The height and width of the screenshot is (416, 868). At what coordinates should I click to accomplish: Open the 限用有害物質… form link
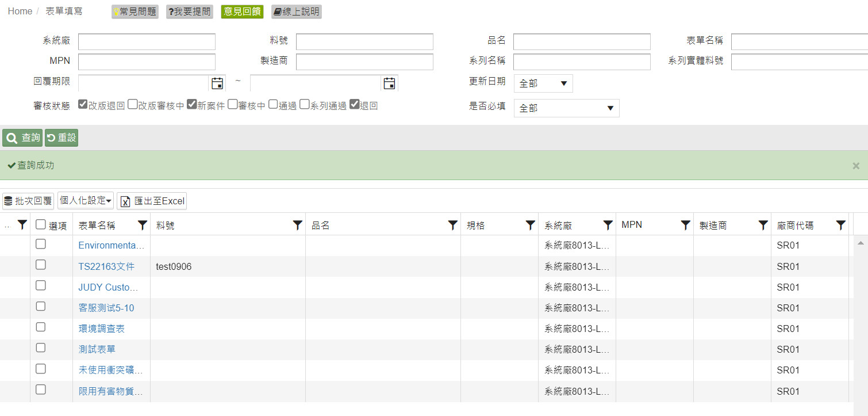click(111, 392)
